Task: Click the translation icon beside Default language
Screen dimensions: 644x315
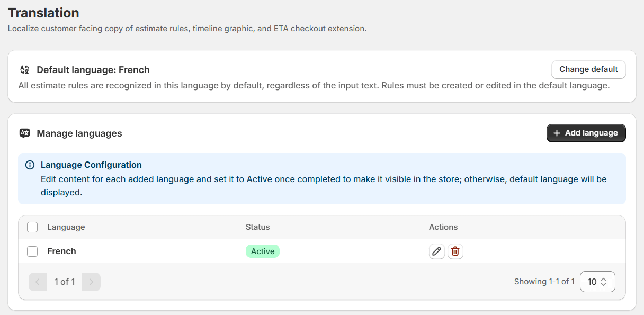Action: click(x=24, y=69)
